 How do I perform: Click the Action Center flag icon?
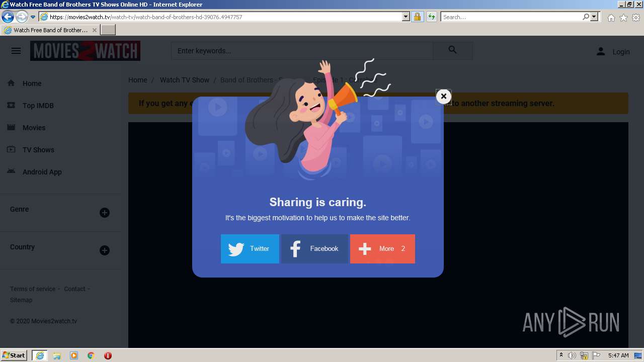pos(596,355)
